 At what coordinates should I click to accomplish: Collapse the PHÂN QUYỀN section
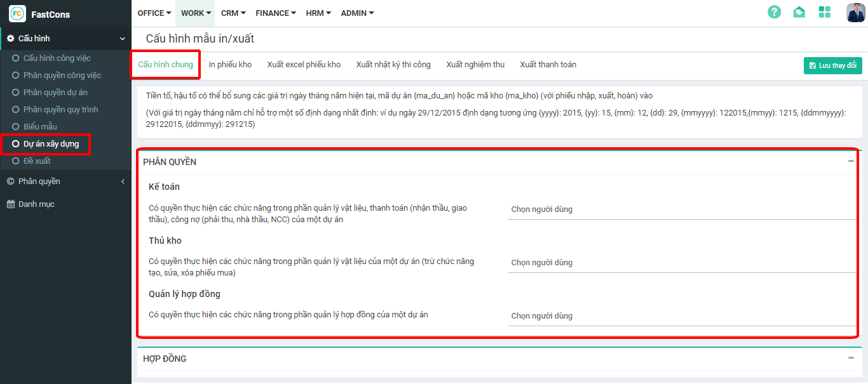pyautogui.click(x=851, y=161)
